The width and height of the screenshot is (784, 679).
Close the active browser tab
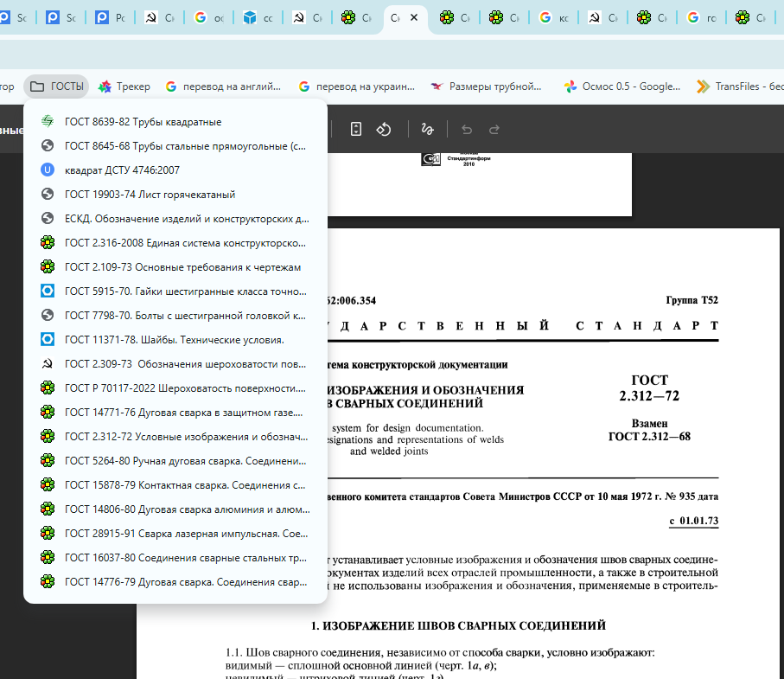[414, 17]
